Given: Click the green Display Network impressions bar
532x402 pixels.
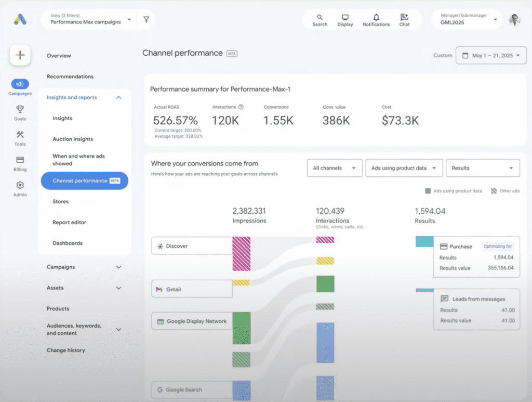Looking at the screenshot, I should pyautogui.click(x=242, y=328).
